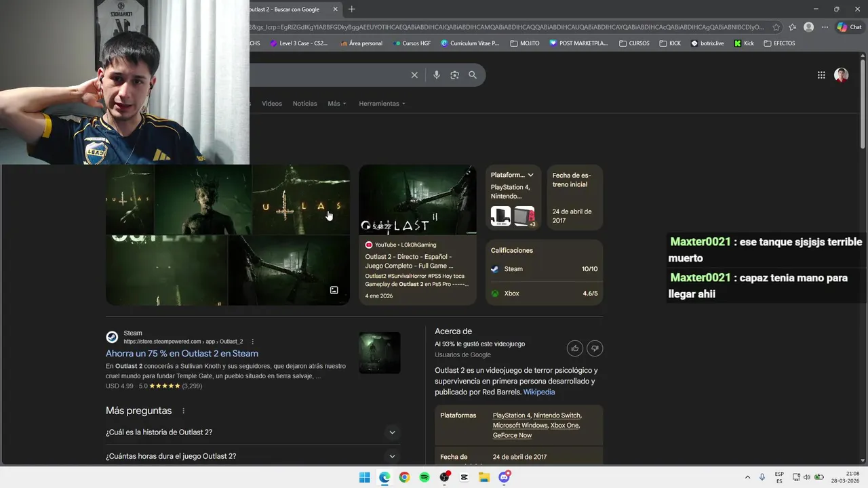Click the browser address bar URL
Image resolution: width=868 pixels, height=488 pixels.
[x=509, y=27]
